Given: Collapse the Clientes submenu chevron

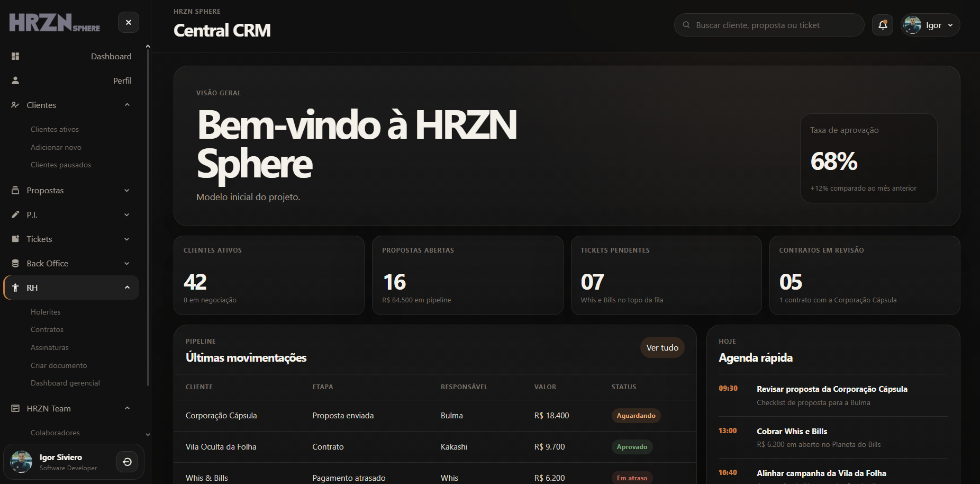Looking at the screenshot, I should (x=127, y=105).
